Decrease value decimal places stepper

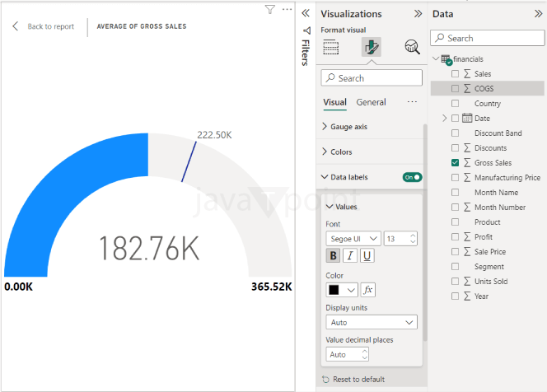tap(365, 357)
